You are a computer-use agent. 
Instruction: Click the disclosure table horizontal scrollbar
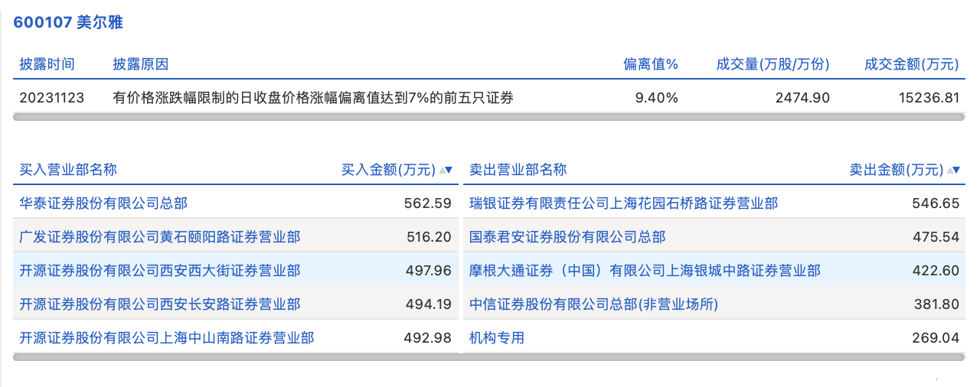pyautogui.click(x=488, y=117)
